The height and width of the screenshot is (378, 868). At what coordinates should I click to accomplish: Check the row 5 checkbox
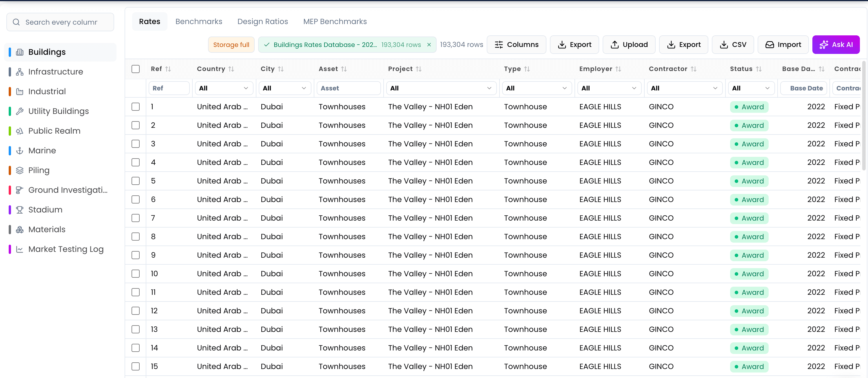(136, 181)
